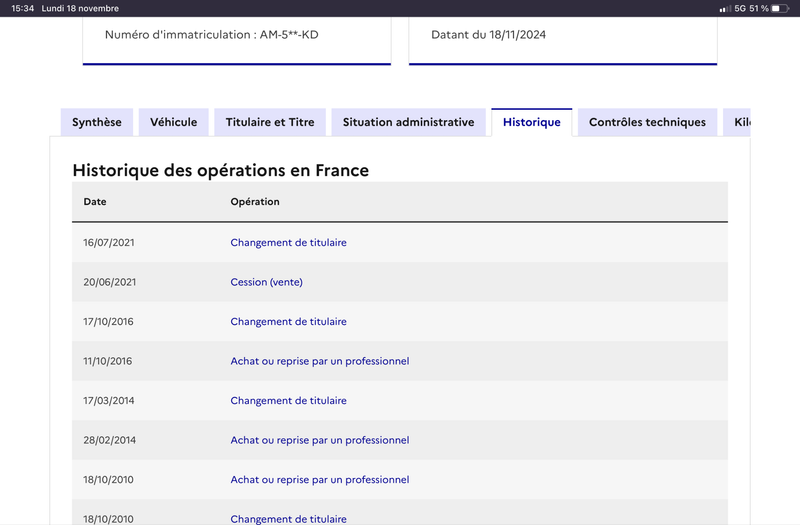This screenshot has height=525, width=800.
Task: Open the Synthèse tab
Action: (x=97, y=122)
